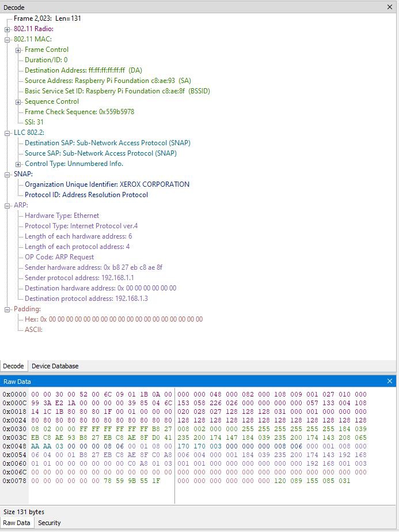Open the Security tab
Image resolution: width=399 pixels, height=532 pixels.
point(49,523)
